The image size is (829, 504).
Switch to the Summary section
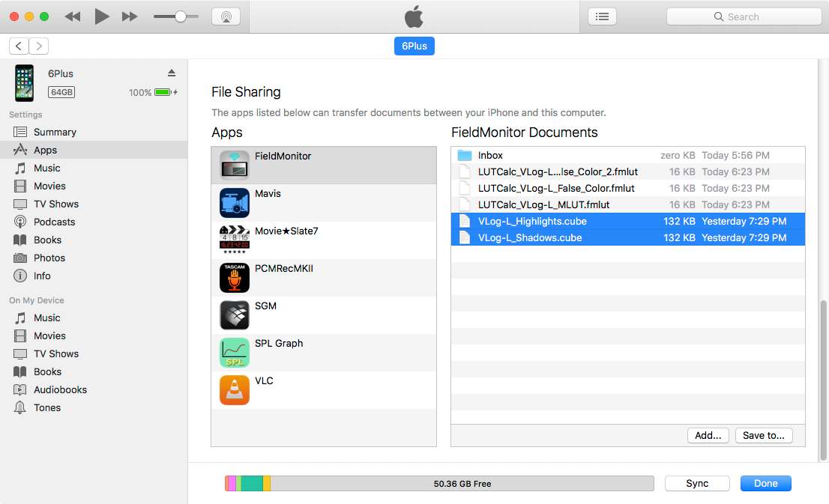click(55, 132)
